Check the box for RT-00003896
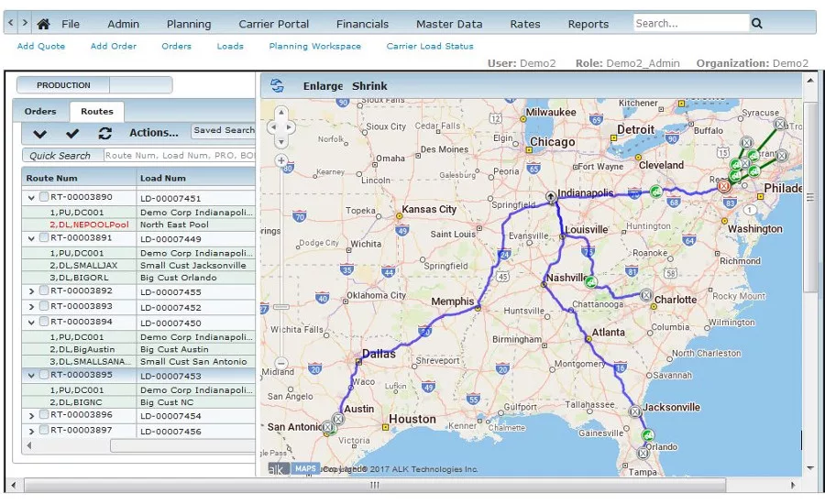The image size is (825, 504). coord(44,414)
